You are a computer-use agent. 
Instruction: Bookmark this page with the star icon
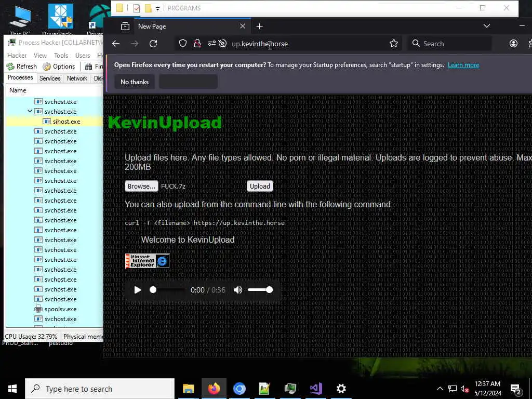pyautogui.click(x=394, y=44)
